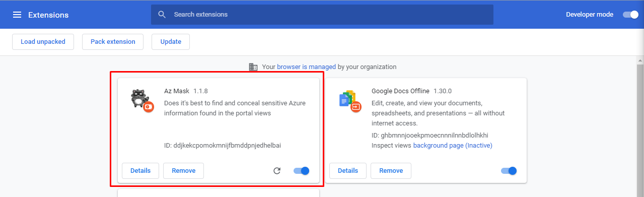Open the hamburger main menu
644x197 pixels.
point(17,15)
